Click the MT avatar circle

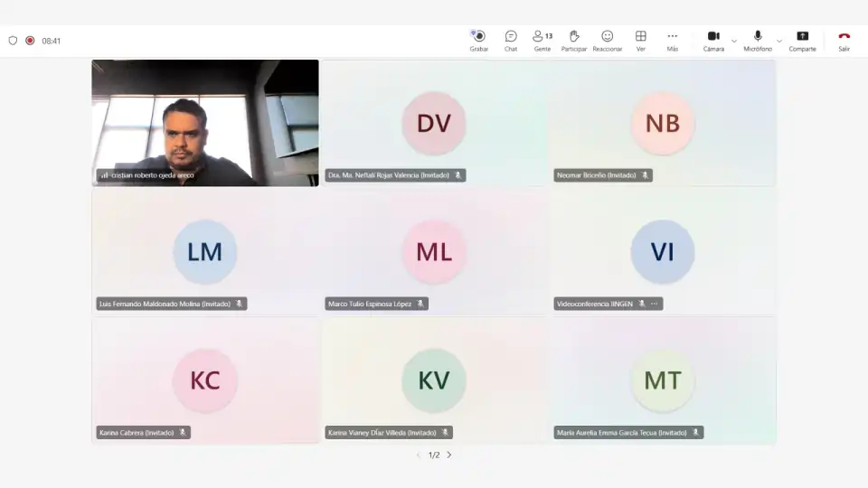click(x=663, y=380)
